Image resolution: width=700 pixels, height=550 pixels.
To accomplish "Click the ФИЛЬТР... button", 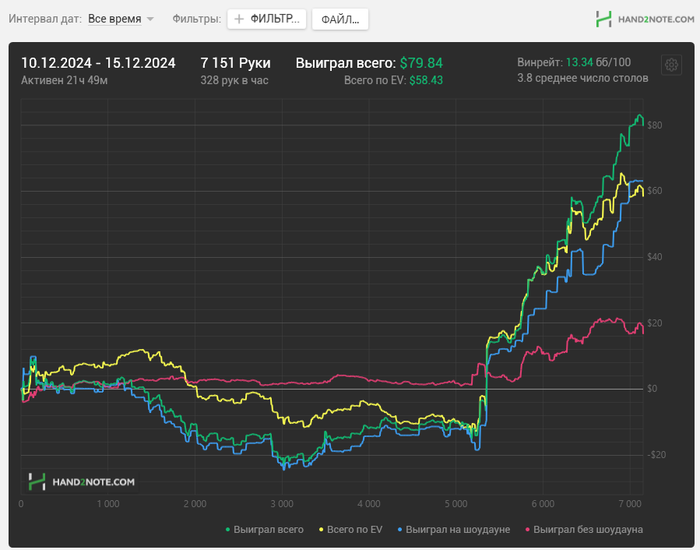I will 267,19.
